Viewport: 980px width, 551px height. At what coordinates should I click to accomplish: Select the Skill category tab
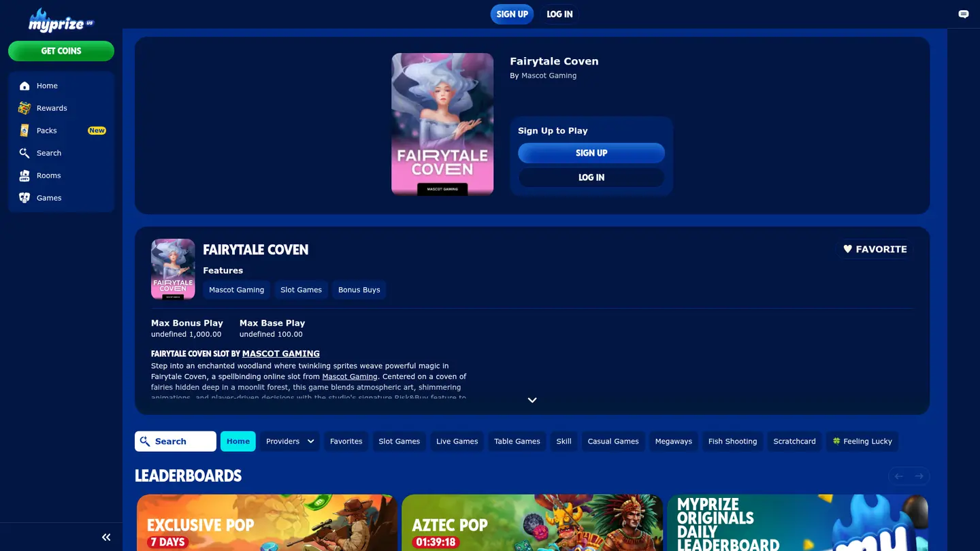point(564,441)
